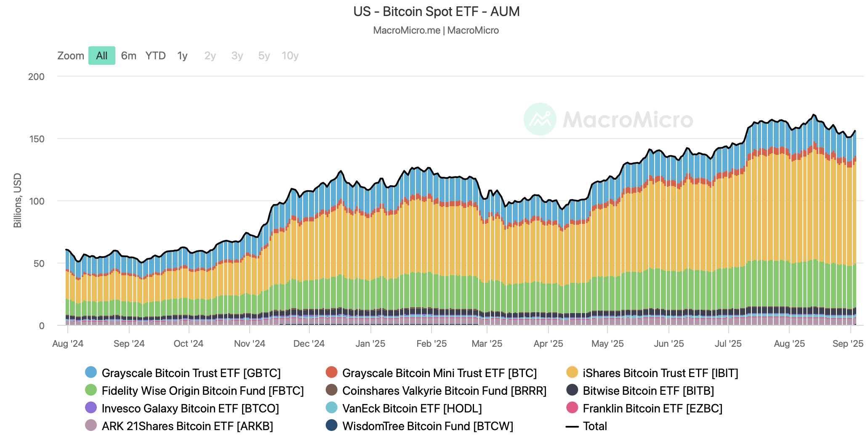Toggle the Grayscale Bitcoin Trust GBTC series
The image size is (868, 436).
point(191,373)
